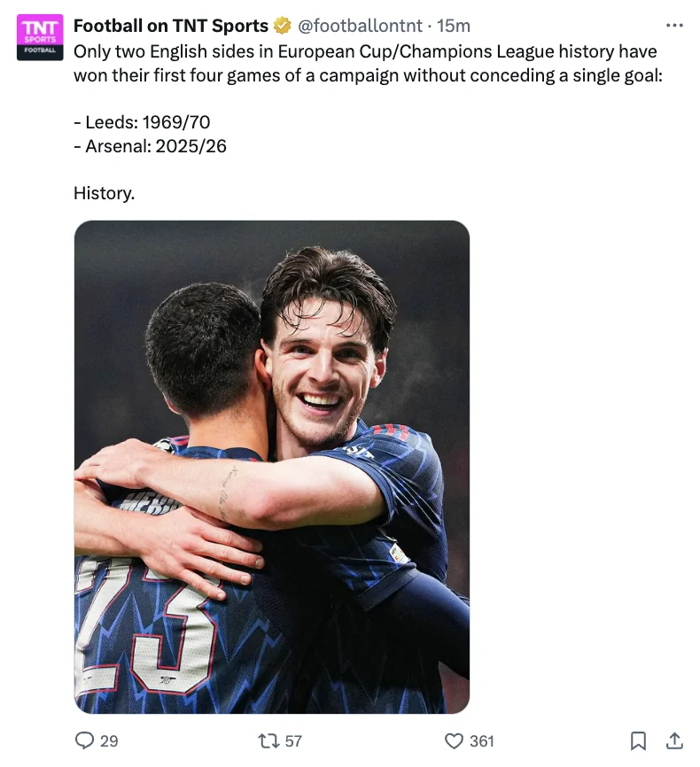Click the repost arrows icon

click(x=268, y=740)
